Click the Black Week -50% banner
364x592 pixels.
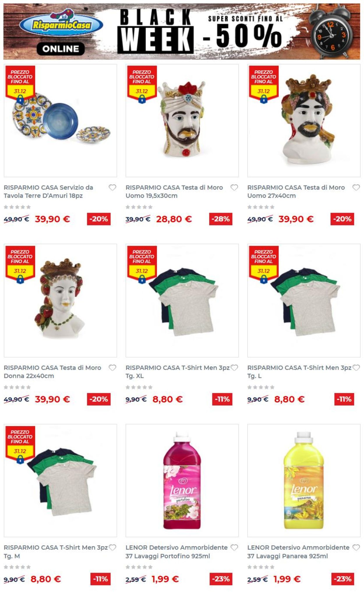182,31
